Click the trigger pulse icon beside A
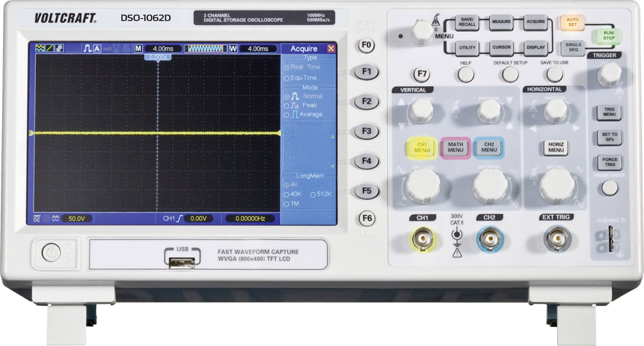 (87, 49)
